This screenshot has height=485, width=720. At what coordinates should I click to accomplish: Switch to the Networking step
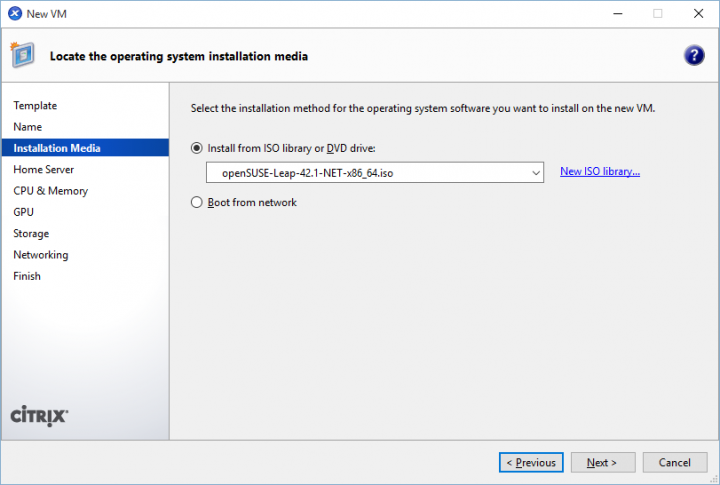click(41, 255)
